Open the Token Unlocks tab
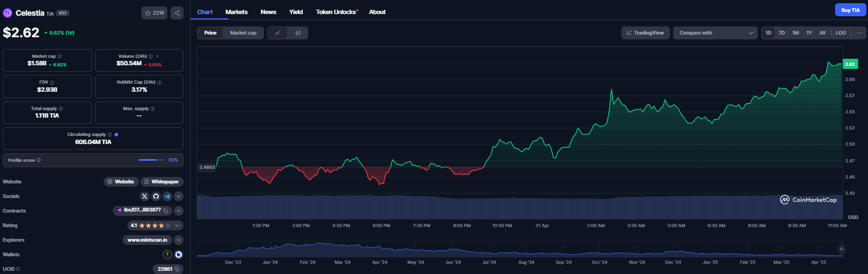The image size is (868, 274). coord(336,12)
